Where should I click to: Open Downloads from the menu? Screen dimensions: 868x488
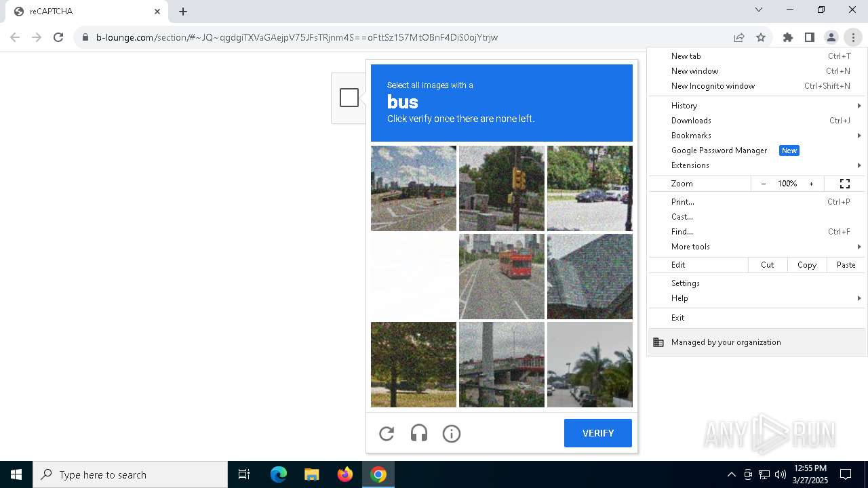point(757,121)
